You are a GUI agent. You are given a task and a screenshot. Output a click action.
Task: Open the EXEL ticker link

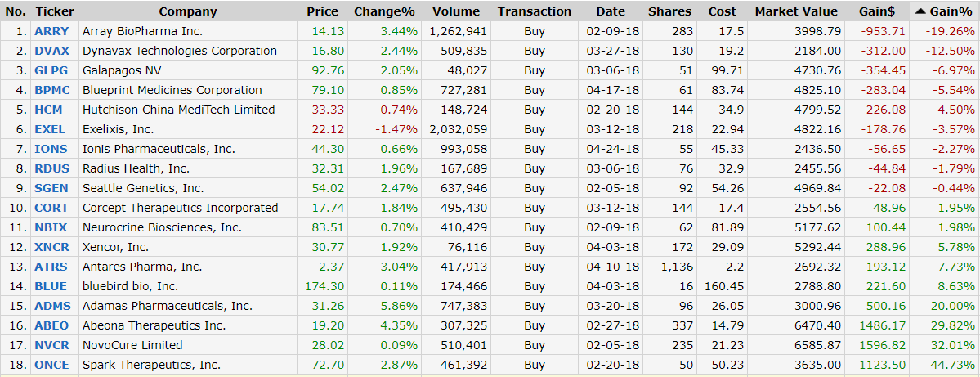pos(50,129)
